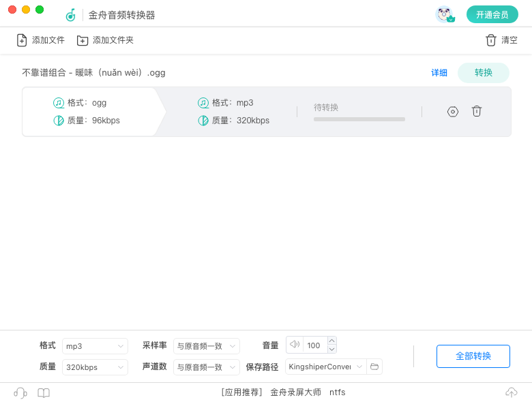Click the 添加文件 add file button
The height and width of the screenshot is (402, 532).
tap(41, 40)
